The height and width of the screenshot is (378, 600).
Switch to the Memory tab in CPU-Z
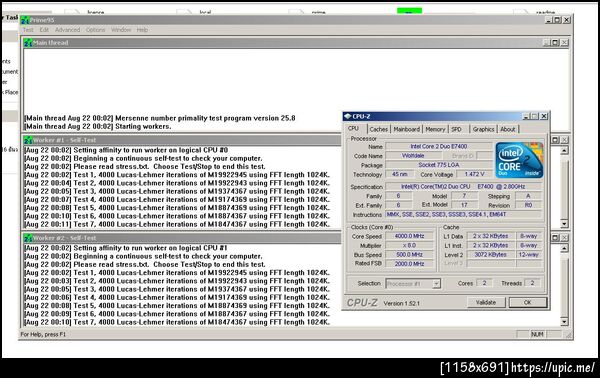[435, 129]
